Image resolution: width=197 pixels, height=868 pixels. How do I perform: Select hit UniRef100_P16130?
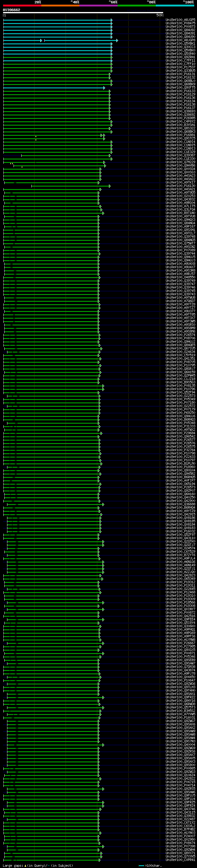[180, 186]
